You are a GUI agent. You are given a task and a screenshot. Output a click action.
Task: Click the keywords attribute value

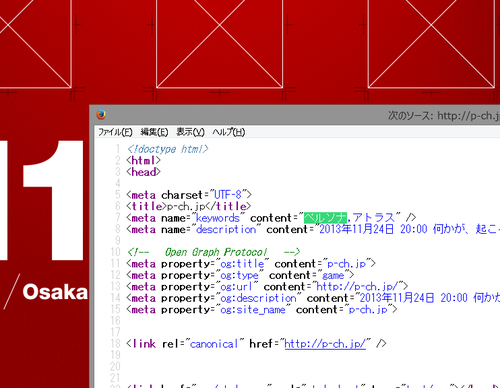click(218, 218)
